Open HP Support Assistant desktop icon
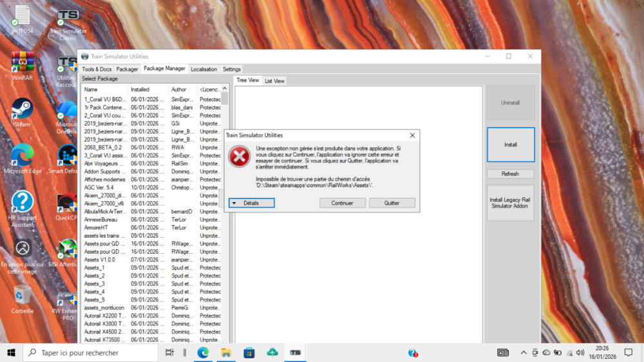Screen dimensions: 644x362 coord(22,209)
